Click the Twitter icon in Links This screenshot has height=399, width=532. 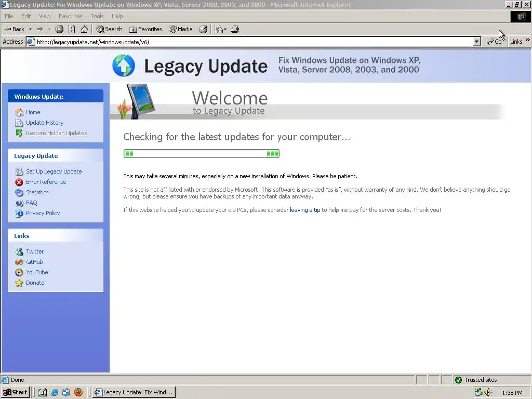click(x=19, y=252)
